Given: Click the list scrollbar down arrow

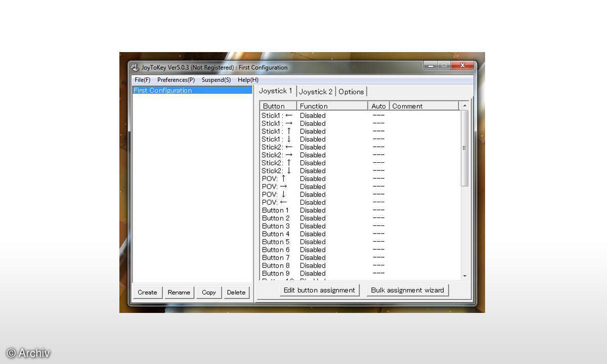Looking at the screenshot, I should coord(465,276).
